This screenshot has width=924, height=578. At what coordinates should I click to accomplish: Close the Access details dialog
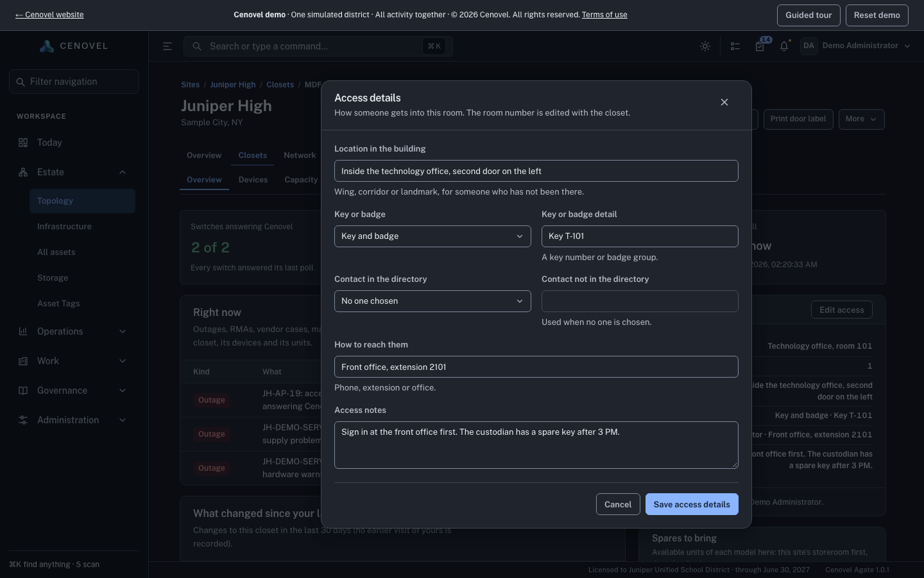(724, 102)
